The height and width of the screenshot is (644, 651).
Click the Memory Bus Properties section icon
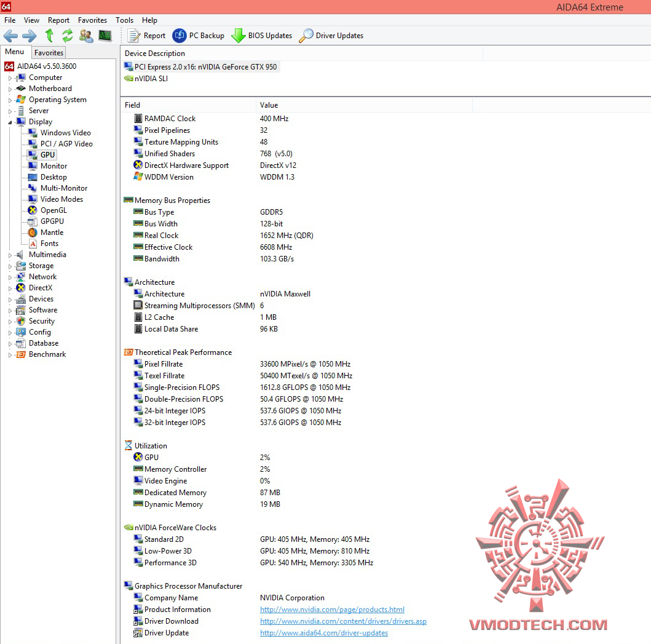[128, 200]
